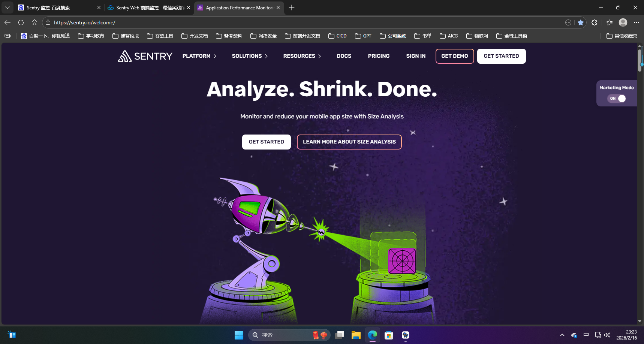644x344 pixels.
Task: Open browser home page icon
Action: coord(34,22)
